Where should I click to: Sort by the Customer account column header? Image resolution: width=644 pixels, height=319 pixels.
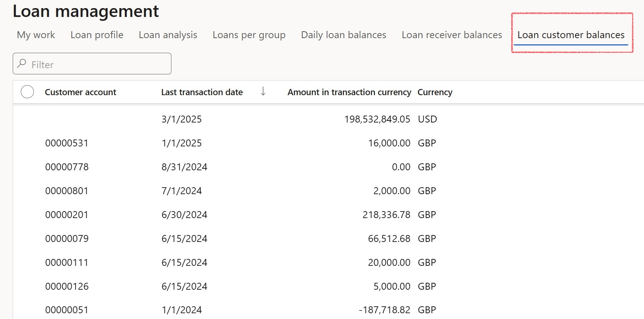pyautogui.click(x=80, y=92)
